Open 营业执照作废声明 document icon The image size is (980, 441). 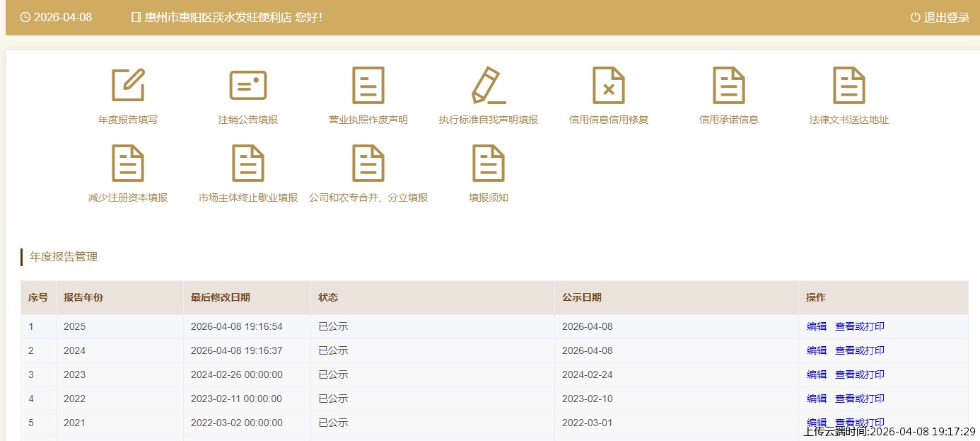[368, 86]
